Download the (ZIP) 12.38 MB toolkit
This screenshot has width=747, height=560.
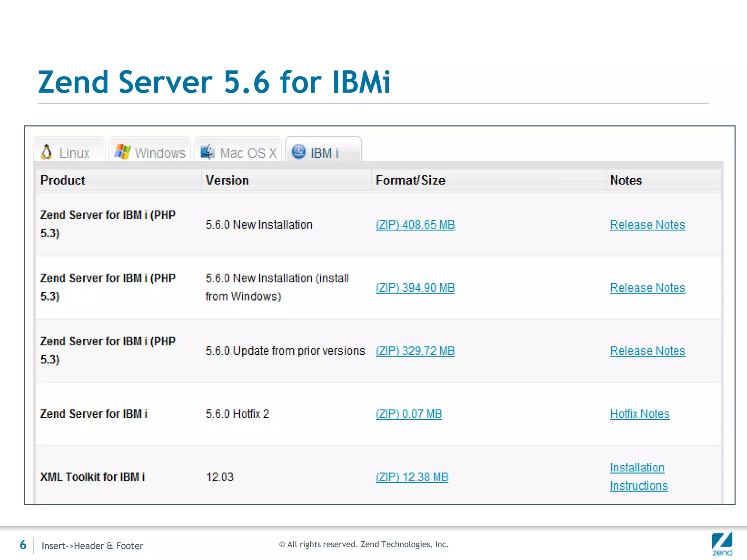coord(412,477)
